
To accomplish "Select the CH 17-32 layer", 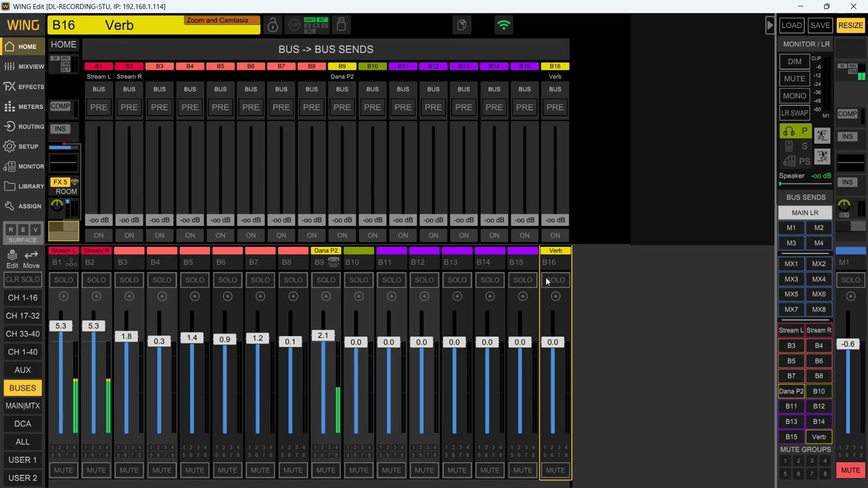I will [22, 316].
